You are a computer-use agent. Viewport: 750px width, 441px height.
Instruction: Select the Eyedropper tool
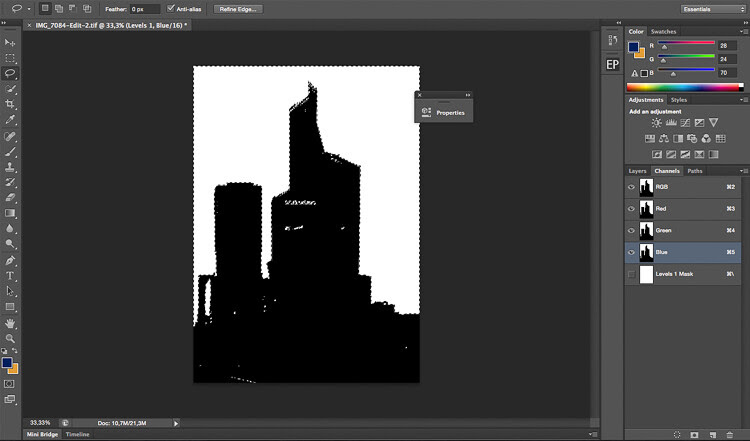pos(10,120)
